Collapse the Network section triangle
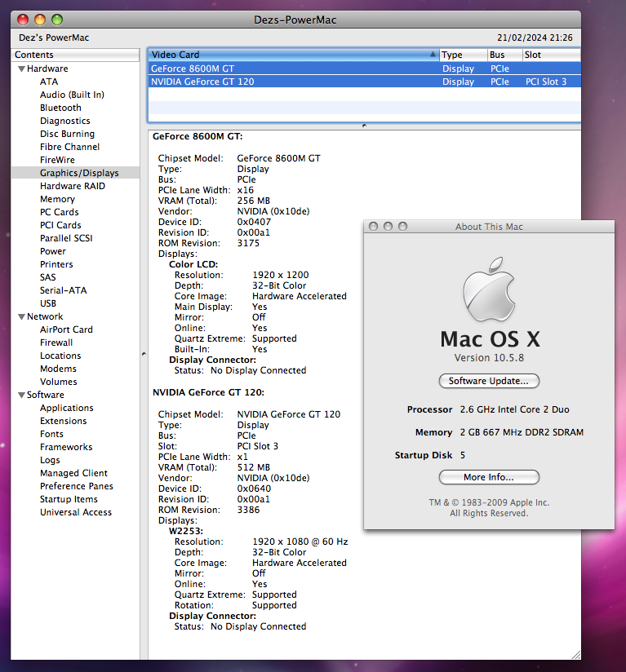The image size is (626, 672). pos(21,317)
